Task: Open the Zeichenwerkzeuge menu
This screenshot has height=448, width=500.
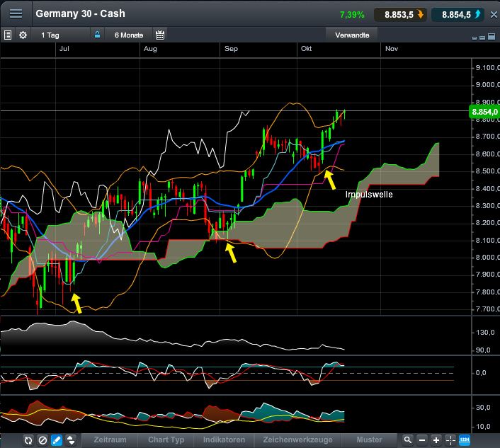Action: click(297, 440)
